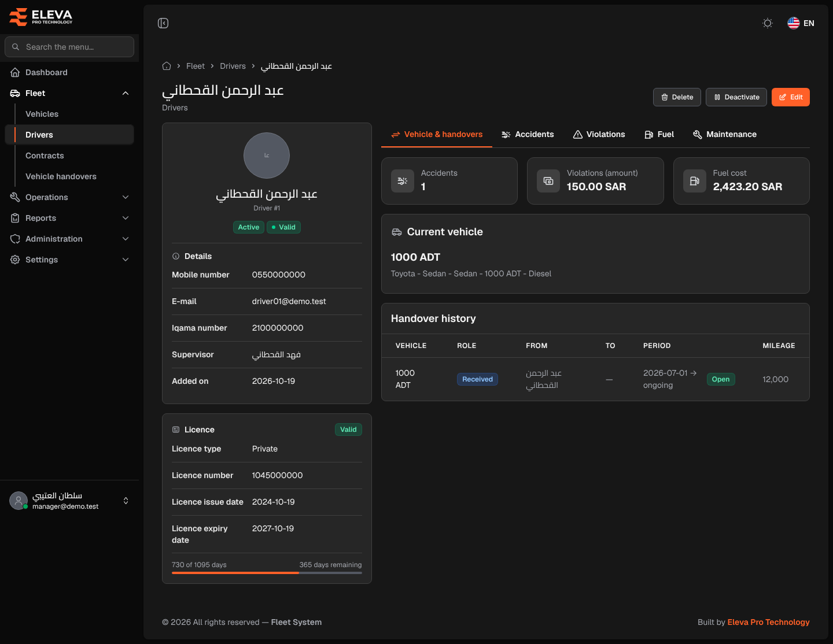Click the user avatar at the sidebar bottom
Screen dimensions: 833x644
[19, 501]
